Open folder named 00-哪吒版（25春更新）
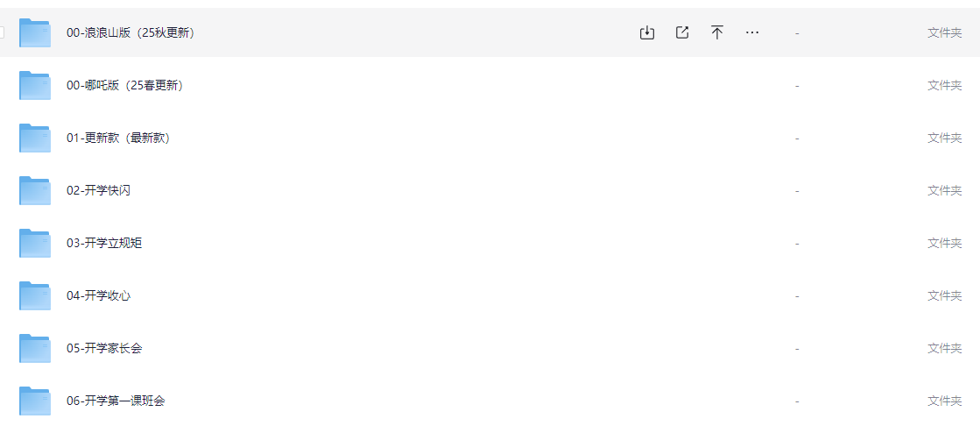980x426 pixels. point(127,86)
